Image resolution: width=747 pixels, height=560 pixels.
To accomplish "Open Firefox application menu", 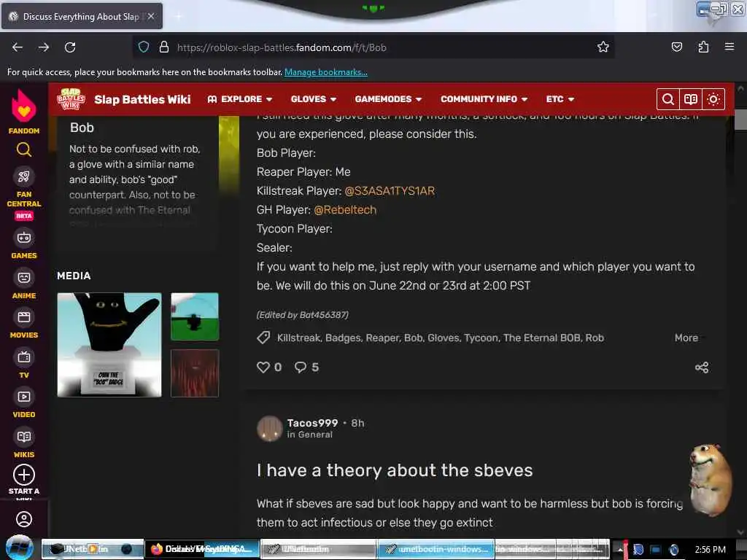I will pyautogui.click(x=729, y=47).
